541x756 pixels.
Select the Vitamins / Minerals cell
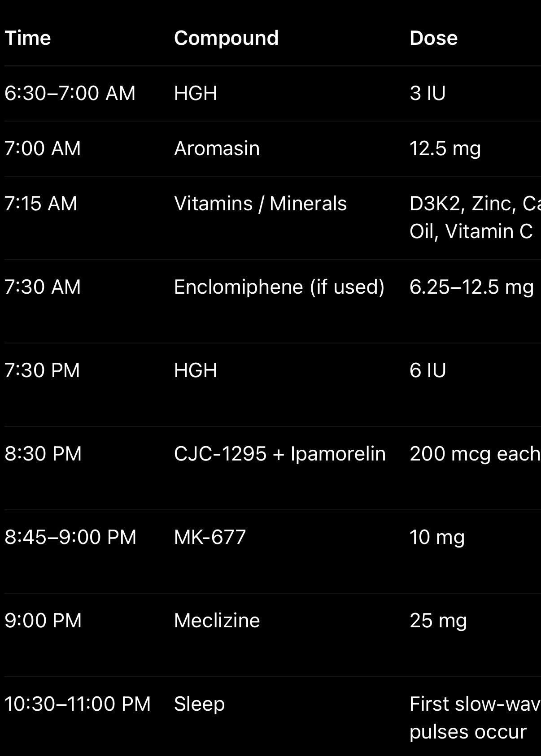[260, 204]
